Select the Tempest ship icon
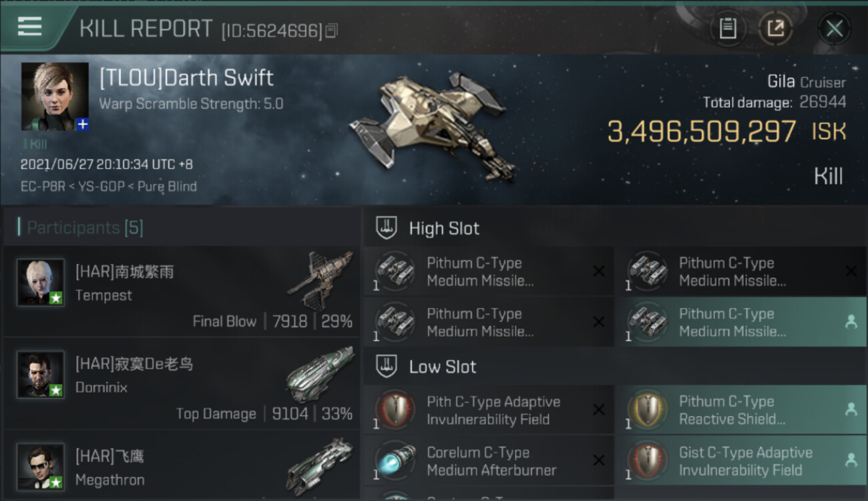The width and height of the screenshot is (868, 501). (x=321, y=280)
